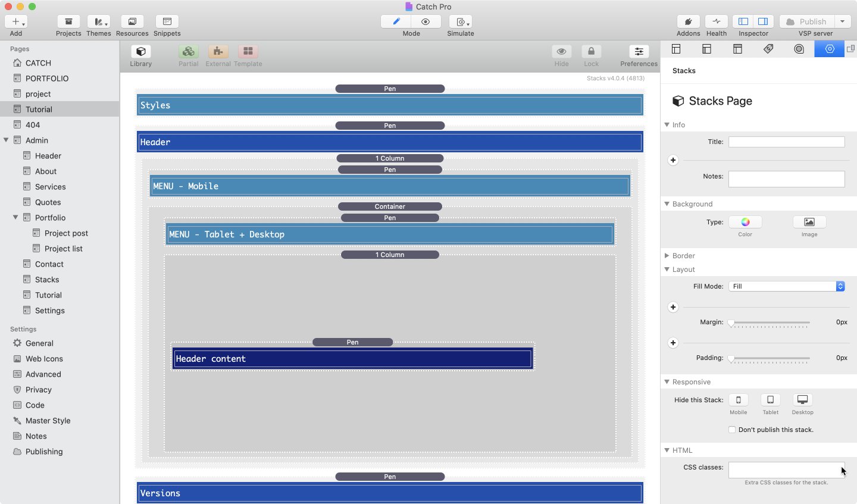Screen dimensions: 857x504
Task: Click the Publish button
Action: coord(806,21)
